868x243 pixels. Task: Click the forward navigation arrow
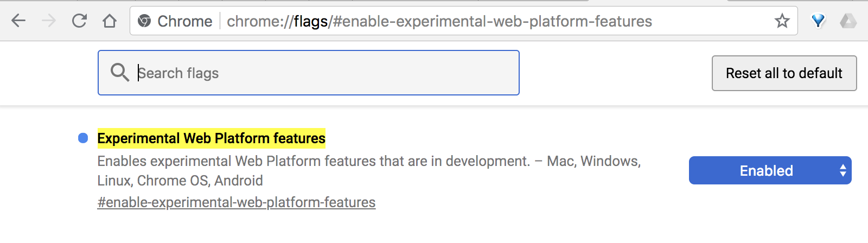pyautogui.click(x=49, y=21)
